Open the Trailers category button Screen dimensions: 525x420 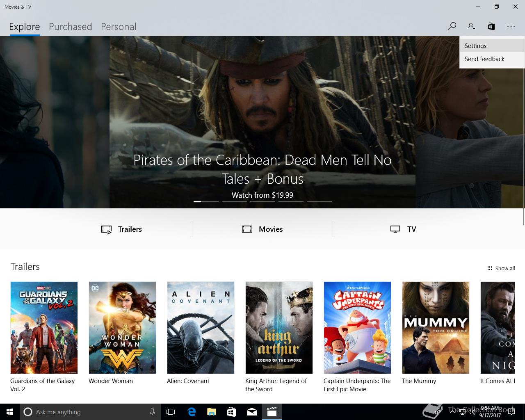click(122, 229)
